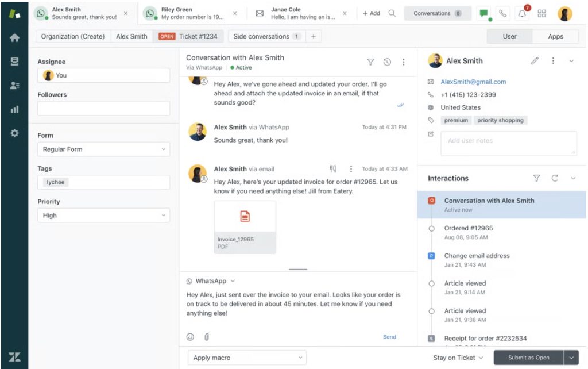Open the green messaging chat icon
Screen dimensions: 588x369
pyautogui.click(x=483, y=13)
